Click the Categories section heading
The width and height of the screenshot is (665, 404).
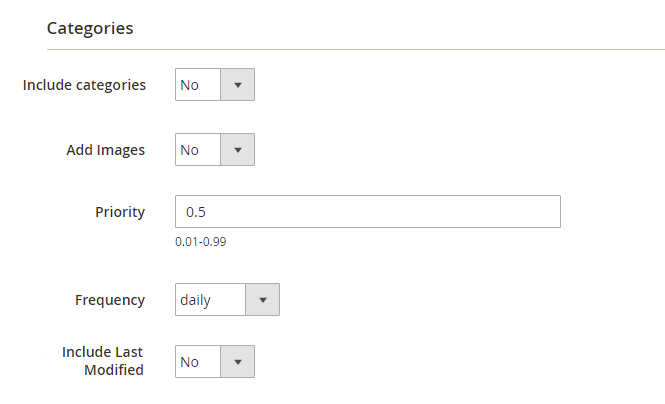click(90, 28)
